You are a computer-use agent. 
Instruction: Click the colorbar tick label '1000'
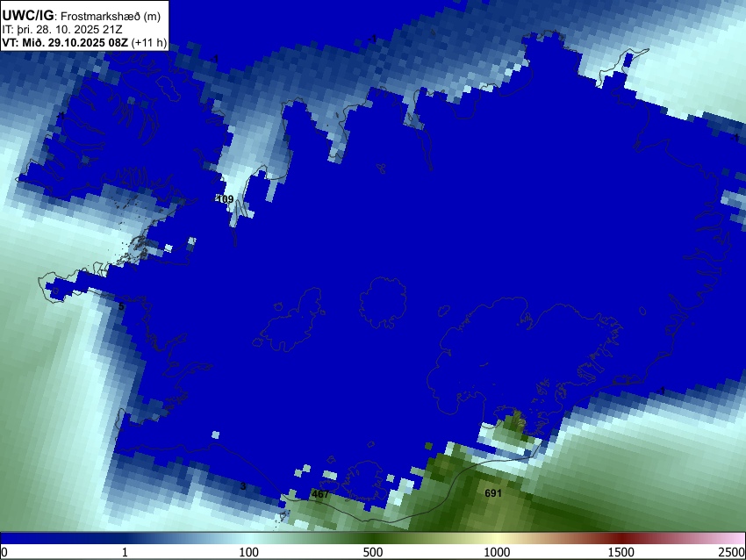coord(497,552)
